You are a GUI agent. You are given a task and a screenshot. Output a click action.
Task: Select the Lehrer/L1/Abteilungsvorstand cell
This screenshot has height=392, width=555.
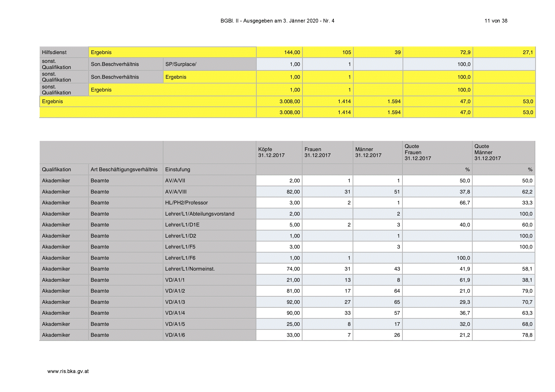pyautogui.click(x=209, y=214)
